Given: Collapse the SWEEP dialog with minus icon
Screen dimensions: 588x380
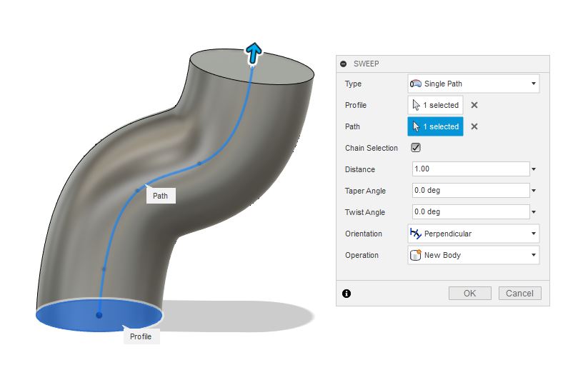Looking at the screenshot, I should tap(343, 64).
